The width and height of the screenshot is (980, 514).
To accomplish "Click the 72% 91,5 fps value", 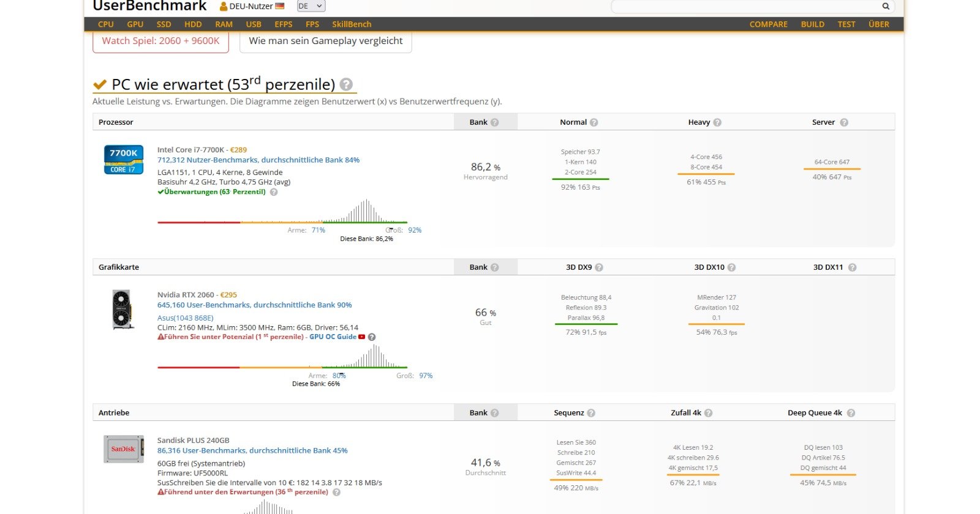I will (586, 332).
